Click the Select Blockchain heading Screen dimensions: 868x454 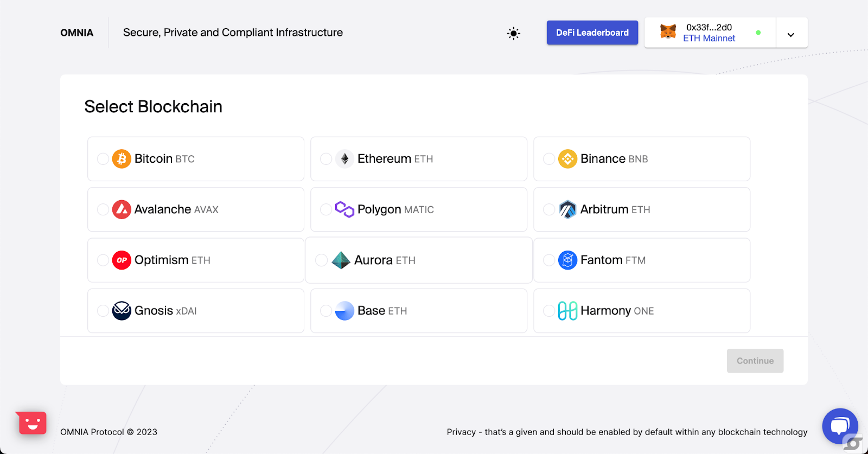pyautogui.click(x=154, y=106)
